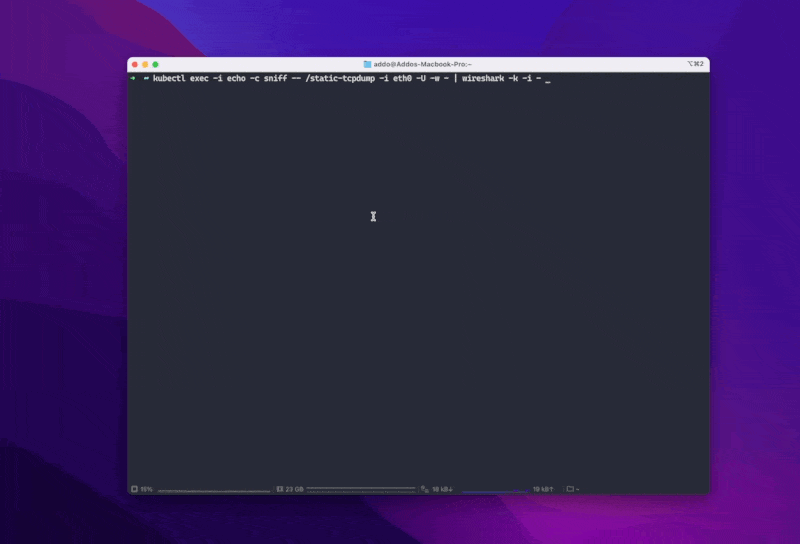Click the CPU percentage readout
This screenshot has width=800, height=544.
pyautogui.click(x=146, y=489)
